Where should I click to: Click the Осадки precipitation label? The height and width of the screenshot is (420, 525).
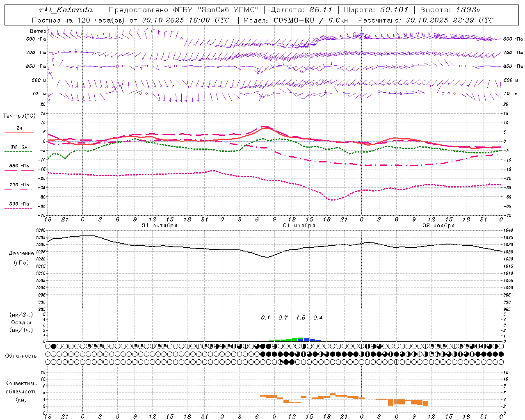tap(21, 322)
